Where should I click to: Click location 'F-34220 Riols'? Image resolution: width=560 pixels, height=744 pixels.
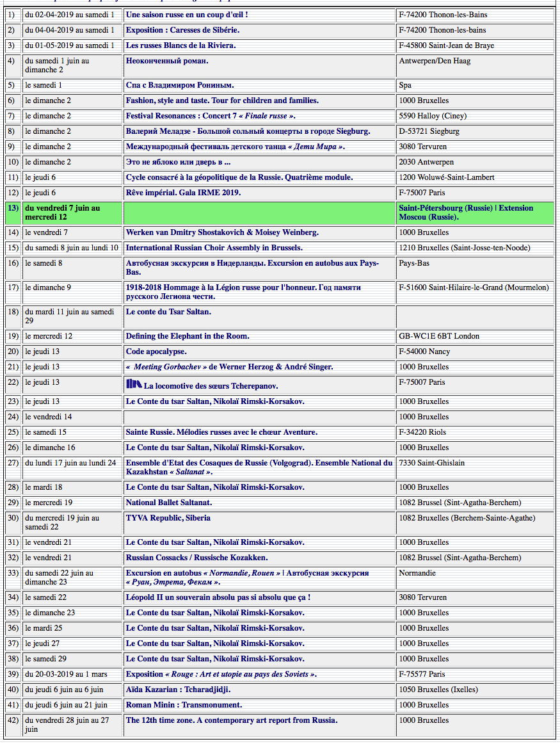422,432
